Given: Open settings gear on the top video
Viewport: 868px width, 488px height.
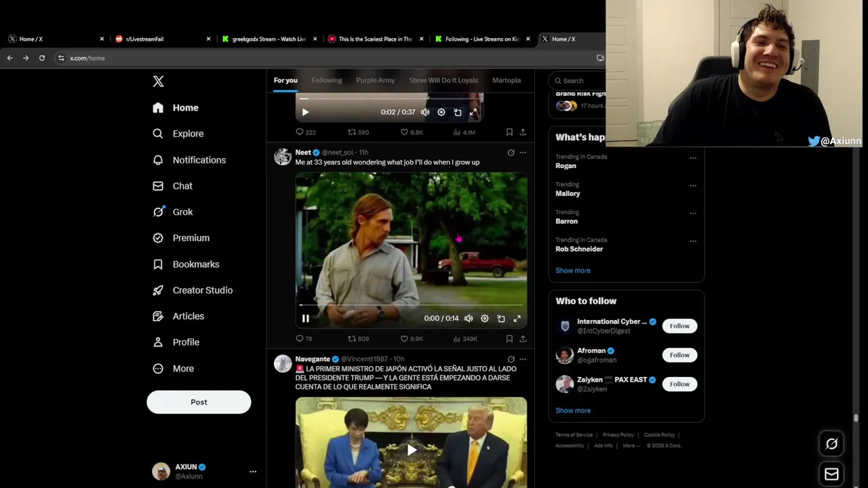Looking at the screenshot, I should tap(441, 113).
